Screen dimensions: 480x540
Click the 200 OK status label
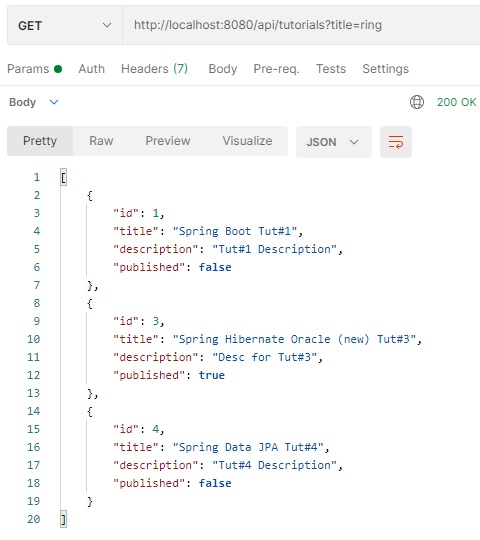457,102
